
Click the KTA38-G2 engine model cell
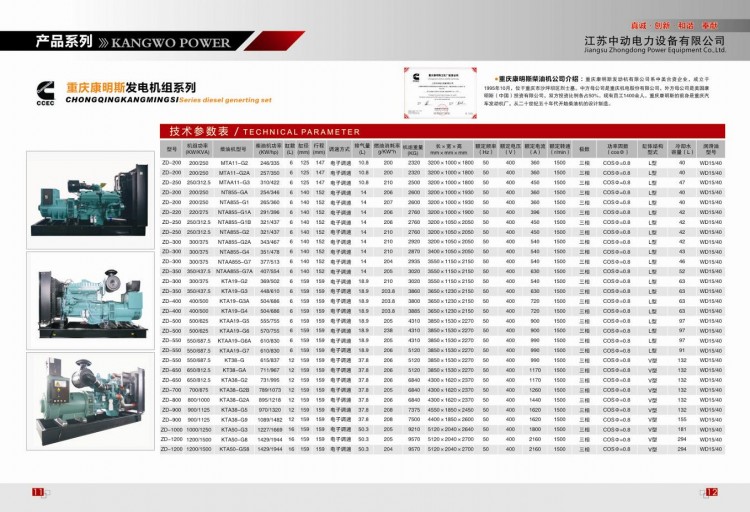[x=234, y=380]
